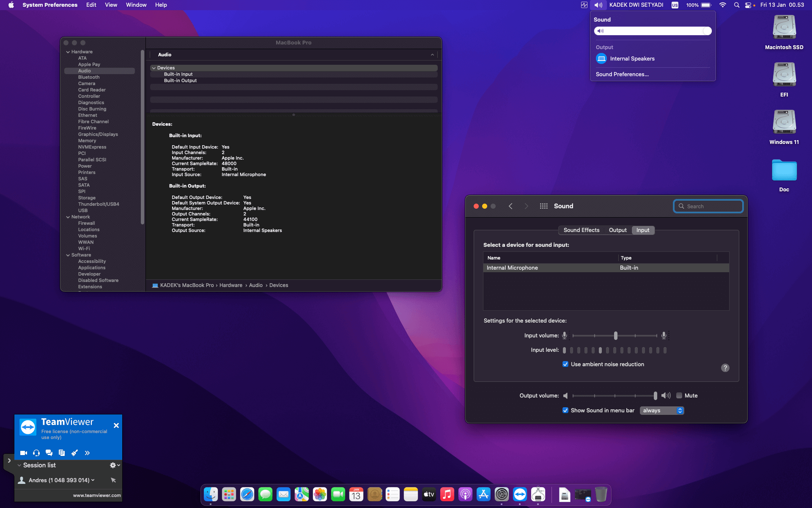Switch to the Output tab
The image size is (812, 508).
pyautogui.click(x=617, y=230)
